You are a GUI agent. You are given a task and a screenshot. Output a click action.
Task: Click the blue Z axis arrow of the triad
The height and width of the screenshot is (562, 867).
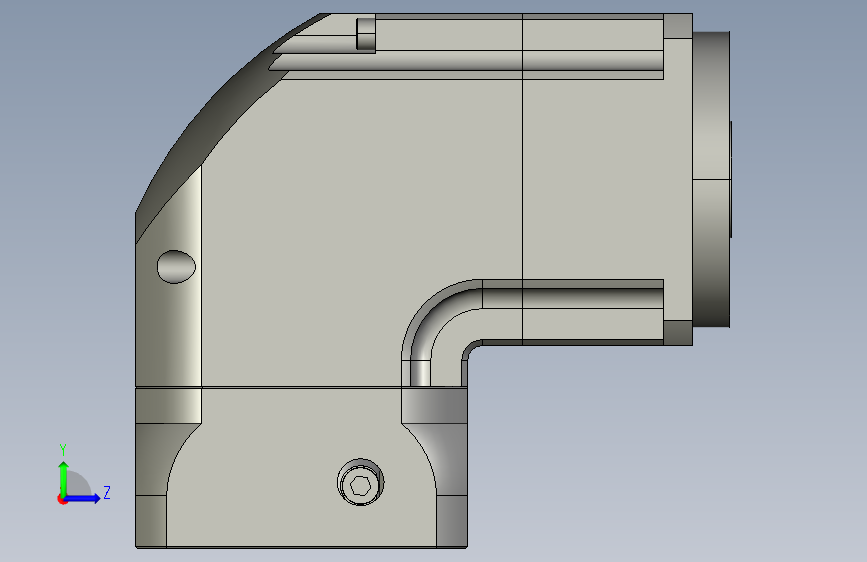tap(83, 498)
